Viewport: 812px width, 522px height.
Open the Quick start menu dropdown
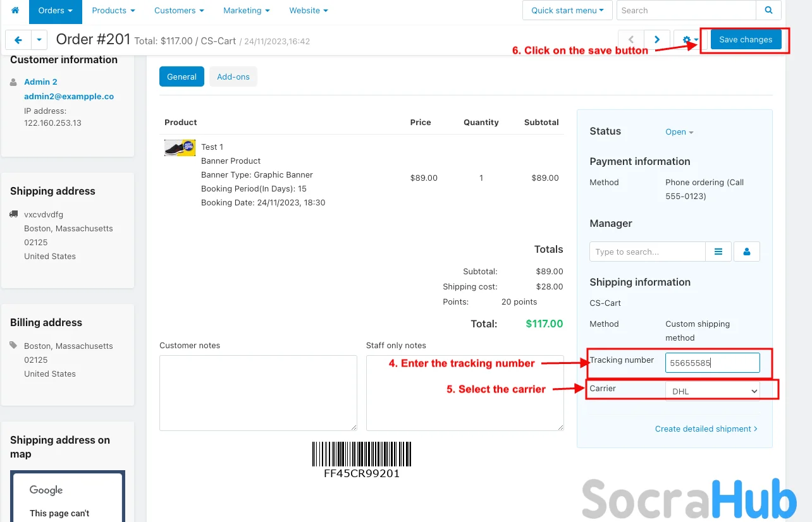(567, 11)
